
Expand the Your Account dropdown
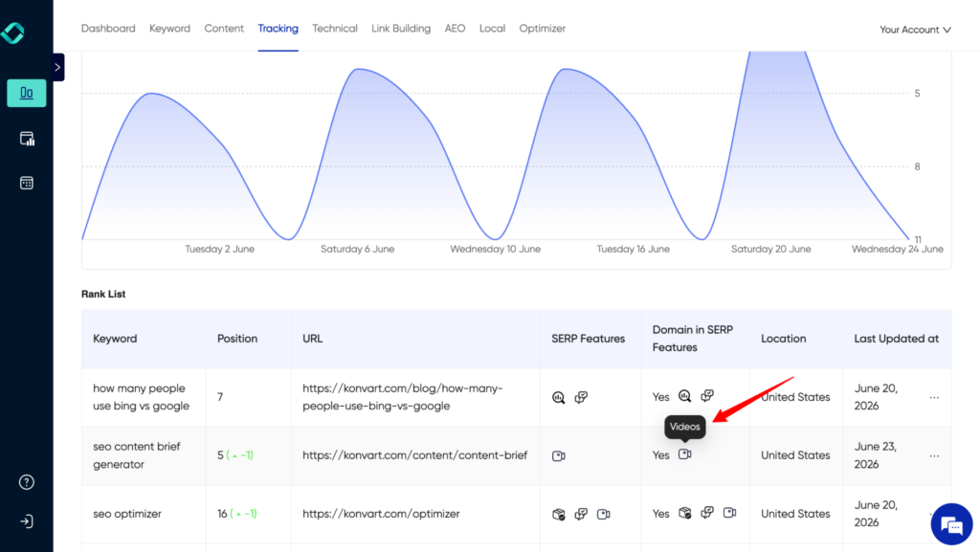click(x=915, y=30)
